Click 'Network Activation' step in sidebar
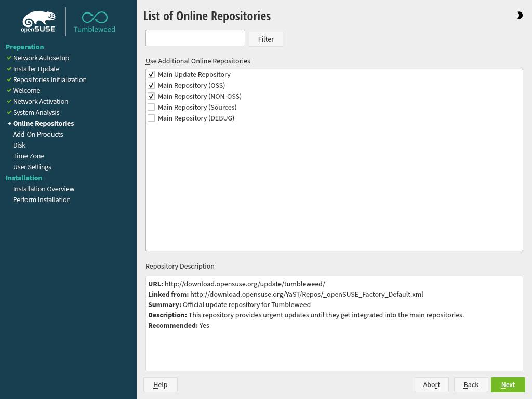 pos(41,101)
